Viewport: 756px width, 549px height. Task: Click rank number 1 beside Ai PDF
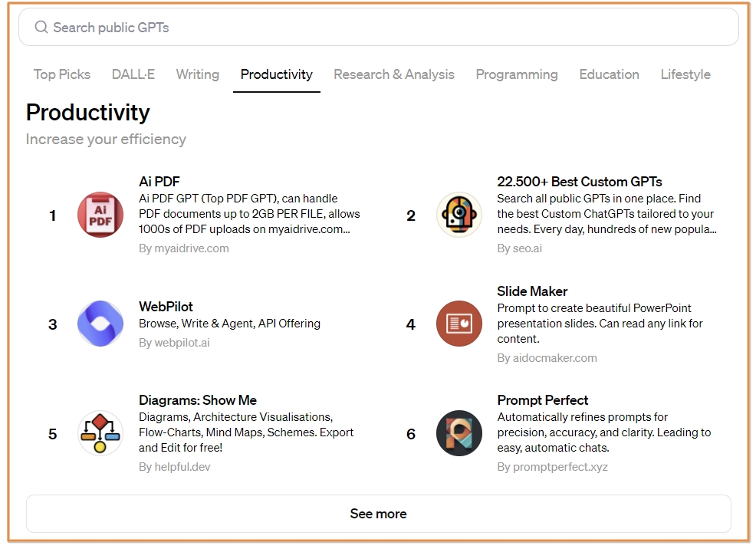pyautogui.click(x=53, y=215)
